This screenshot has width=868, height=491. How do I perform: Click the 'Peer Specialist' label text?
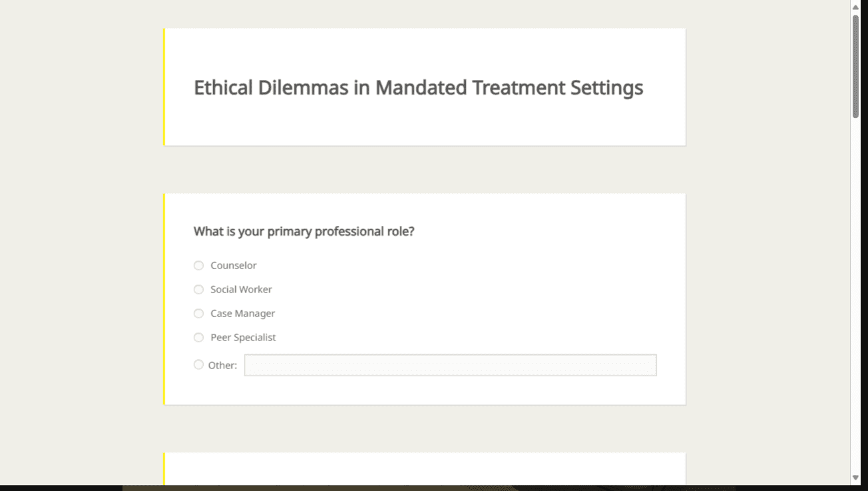click(x=243, y=338)
